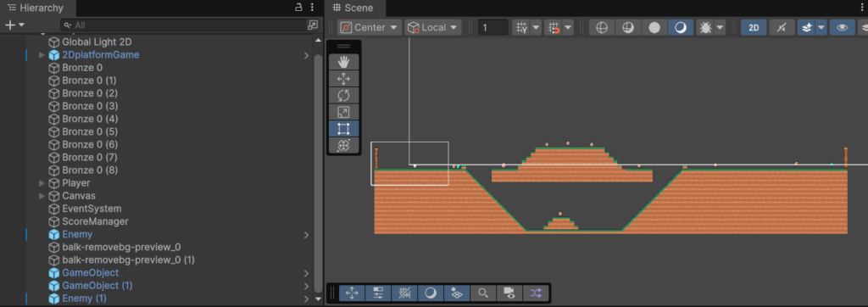The height and width of the screenshot is (307, 868).
Task: Select Bronze 0 (1) object
Action: [x=90, y=81]
